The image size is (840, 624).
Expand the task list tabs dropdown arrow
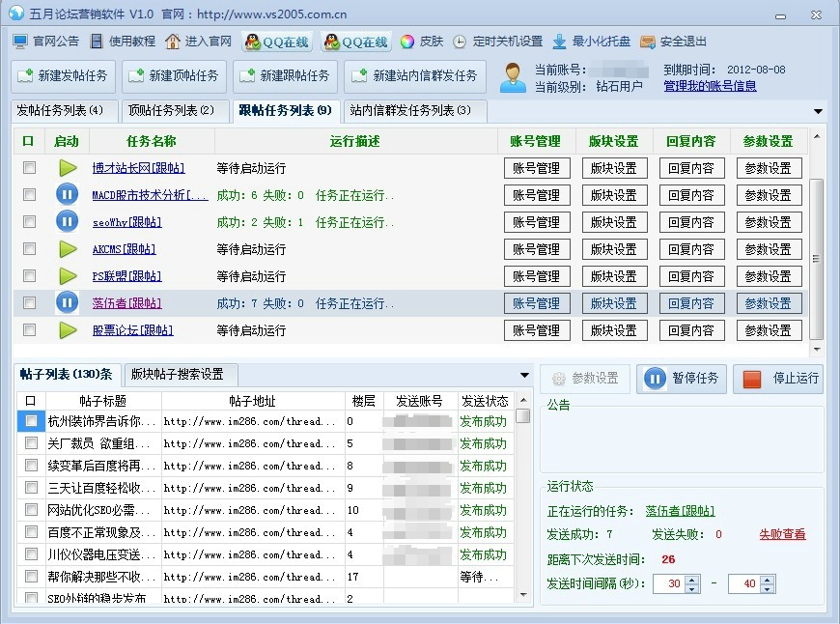tap(818, 111)
